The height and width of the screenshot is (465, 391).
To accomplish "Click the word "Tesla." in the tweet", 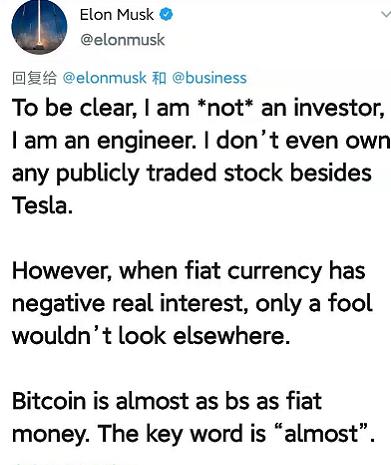I will (x=42, y=205).
